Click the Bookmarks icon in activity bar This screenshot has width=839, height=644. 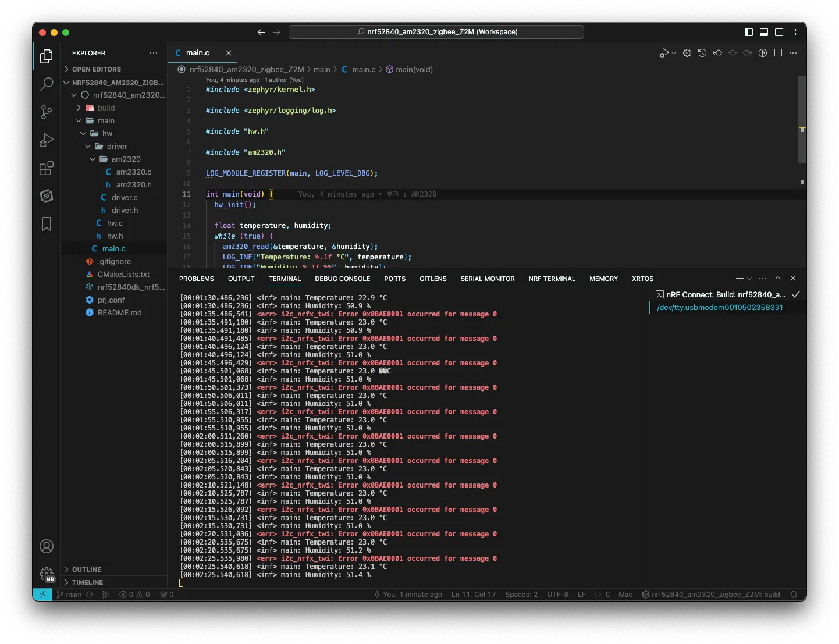point(47,224)
